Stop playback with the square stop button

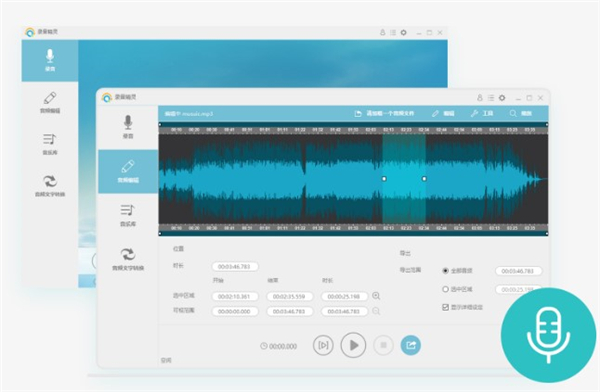[383, 345]
